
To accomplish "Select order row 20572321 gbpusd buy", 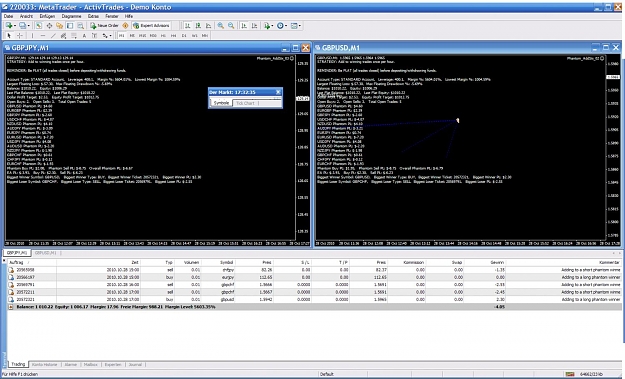I will click(314, 299).
